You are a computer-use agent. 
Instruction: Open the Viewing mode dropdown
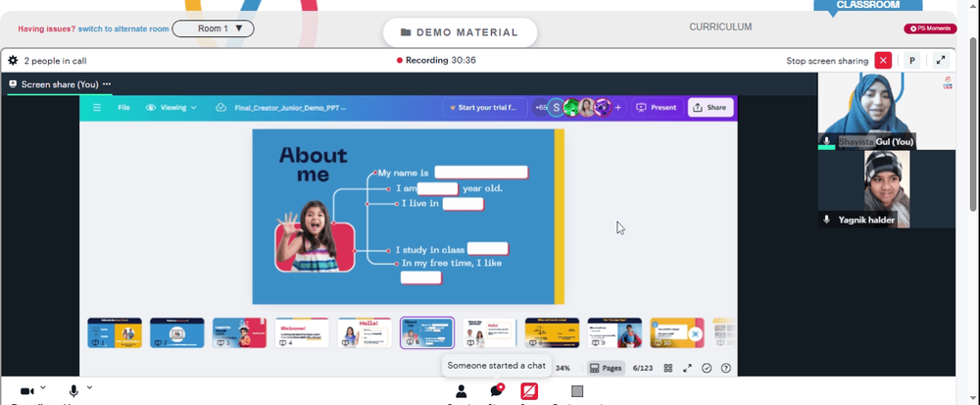click(171, 108)
